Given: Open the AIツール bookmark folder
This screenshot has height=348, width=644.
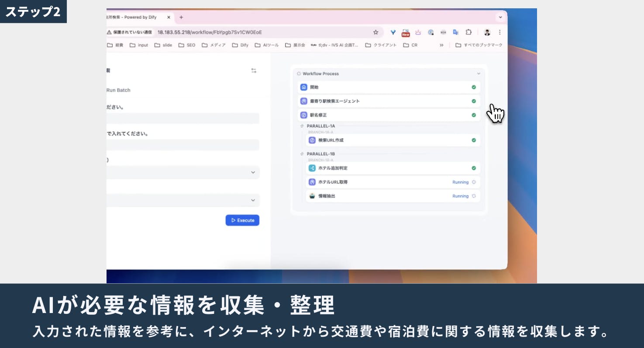Looking at the screenshot, I should click(267, 45).
